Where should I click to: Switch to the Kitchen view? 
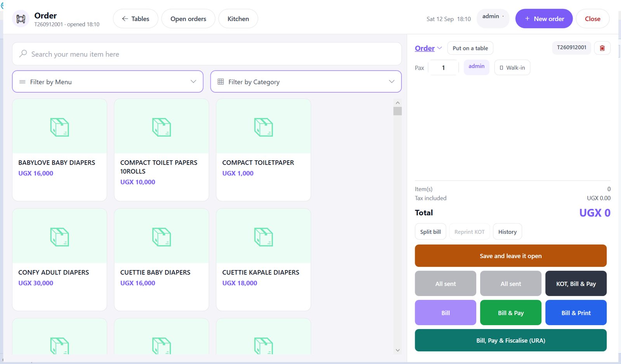tap(238, 19)
